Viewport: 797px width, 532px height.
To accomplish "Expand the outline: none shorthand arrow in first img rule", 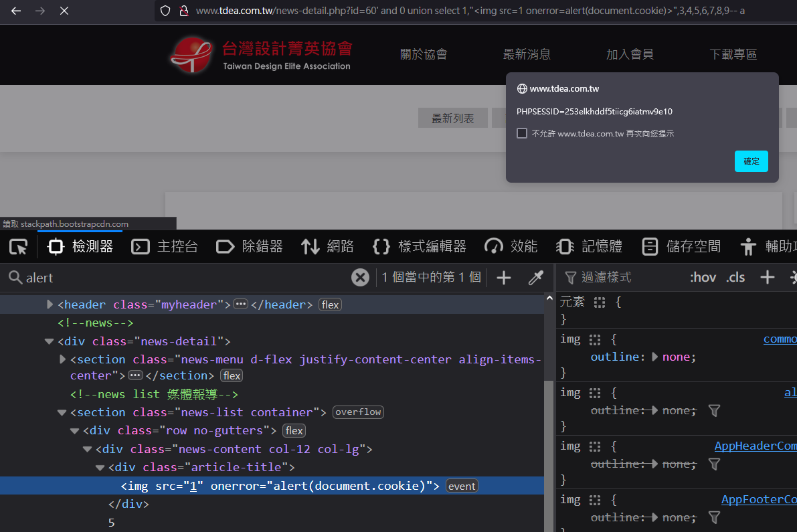I will pos(654,357).
